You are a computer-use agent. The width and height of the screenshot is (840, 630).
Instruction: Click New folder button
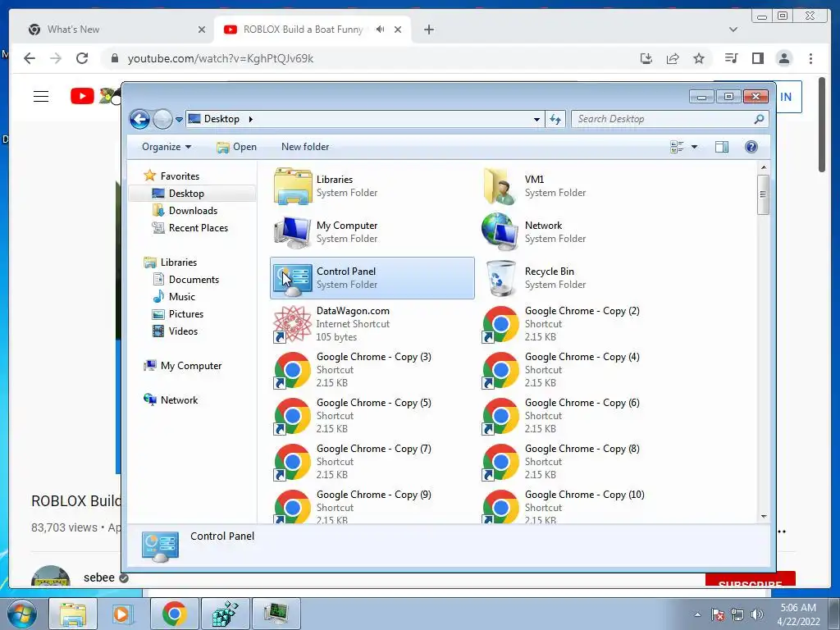[x=305, y=147]
